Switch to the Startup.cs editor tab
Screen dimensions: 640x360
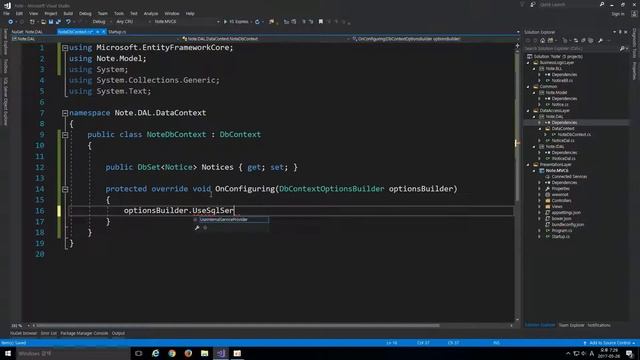coord(117,32)
